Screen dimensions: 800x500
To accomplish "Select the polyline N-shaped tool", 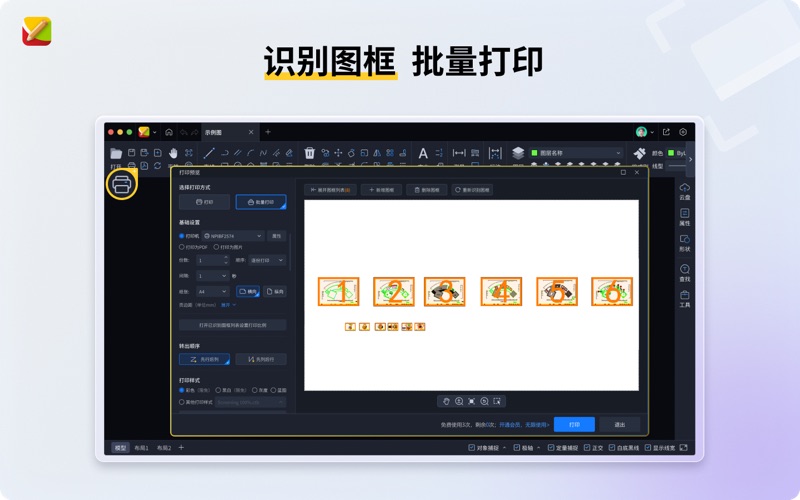I will coord(263,153).
